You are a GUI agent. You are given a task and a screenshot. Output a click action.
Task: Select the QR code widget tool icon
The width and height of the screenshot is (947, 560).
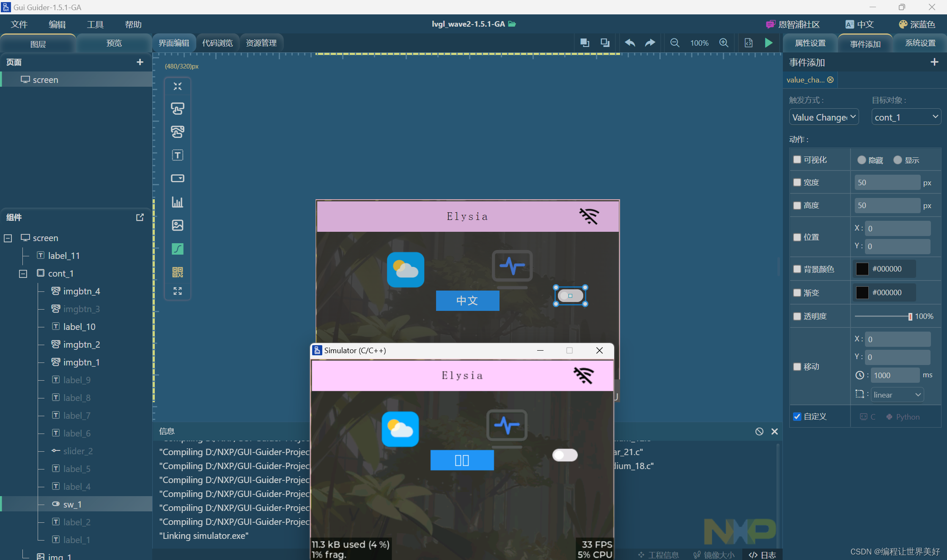click(178, 272)
